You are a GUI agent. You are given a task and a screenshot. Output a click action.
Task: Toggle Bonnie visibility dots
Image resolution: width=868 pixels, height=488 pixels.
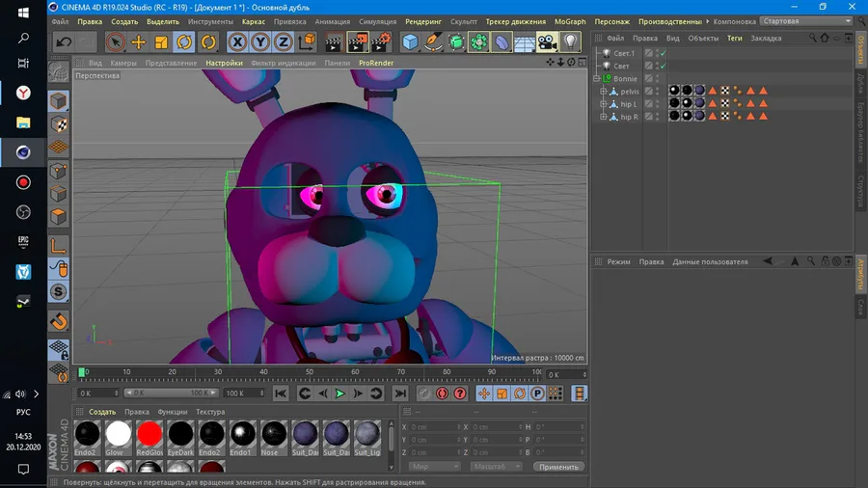pos(657,78)
